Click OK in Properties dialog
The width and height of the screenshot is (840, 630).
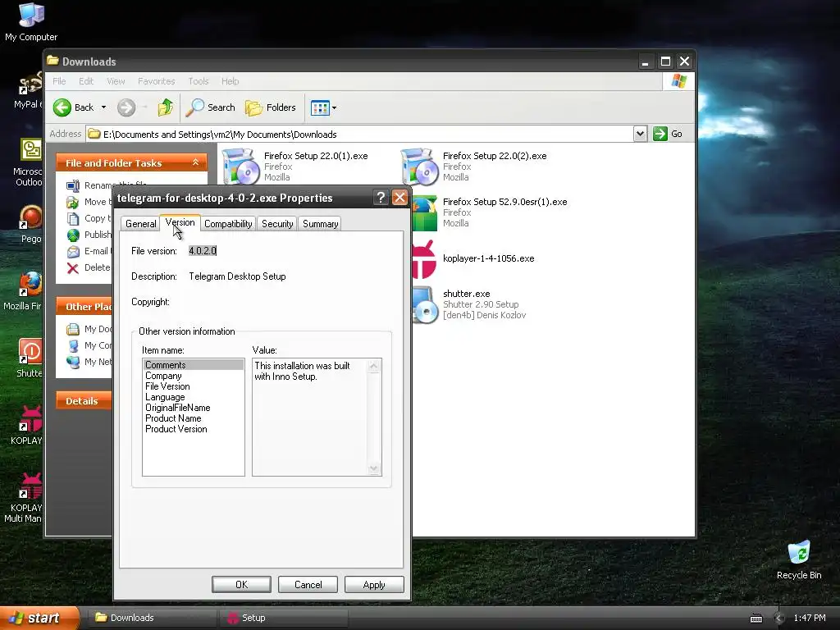pyautogui.click(x=241, y=584)
